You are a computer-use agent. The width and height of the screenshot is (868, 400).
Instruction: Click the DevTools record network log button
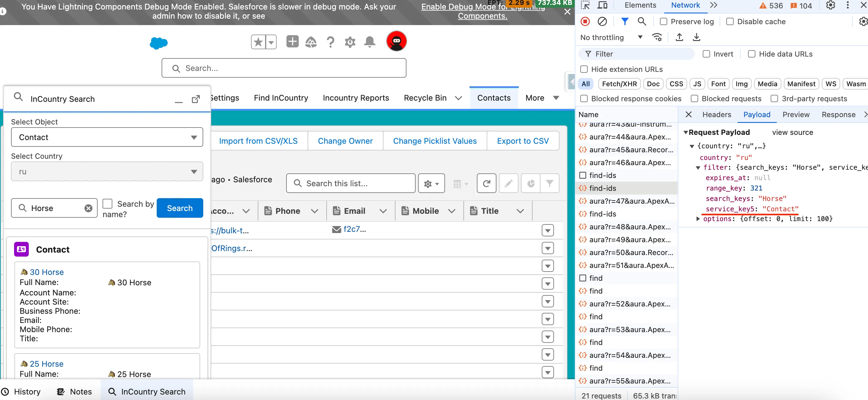585,21
